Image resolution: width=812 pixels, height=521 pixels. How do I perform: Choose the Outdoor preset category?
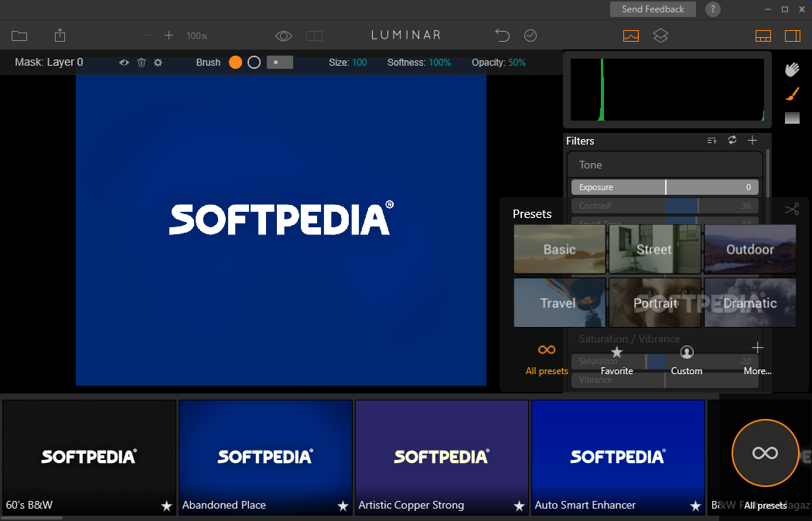coord(750,250)
